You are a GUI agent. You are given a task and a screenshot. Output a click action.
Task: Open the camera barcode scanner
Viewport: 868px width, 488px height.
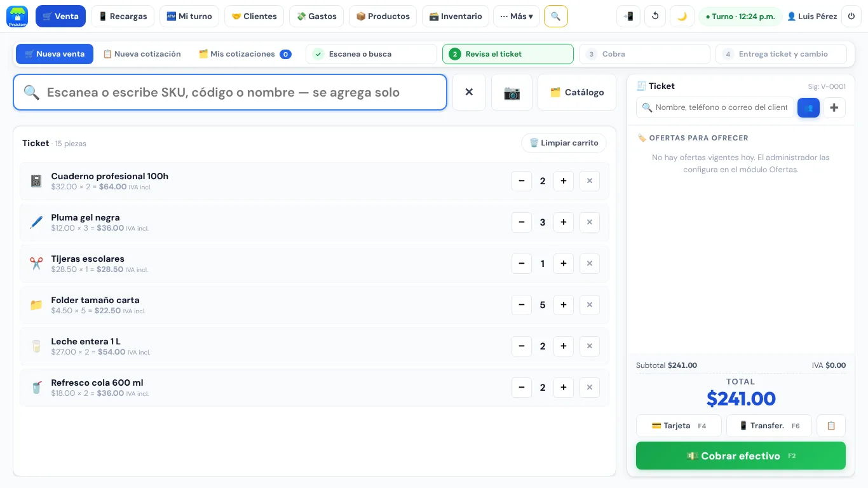[512, 92]
